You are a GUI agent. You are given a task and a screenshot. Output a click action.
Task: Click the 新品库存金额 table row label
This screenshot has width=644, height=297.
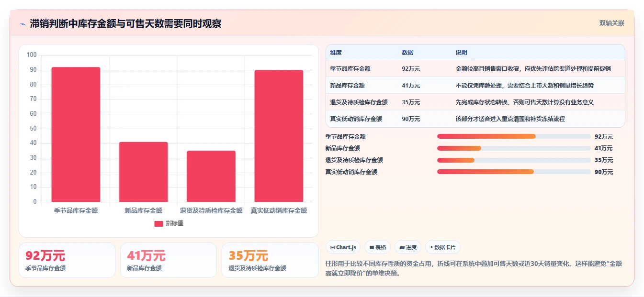(347, 86)
